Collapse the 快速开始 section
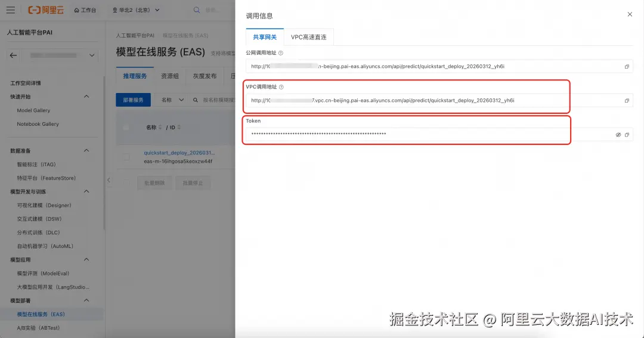The width and height of the screenshot is (644, 338). click(86, 97)
